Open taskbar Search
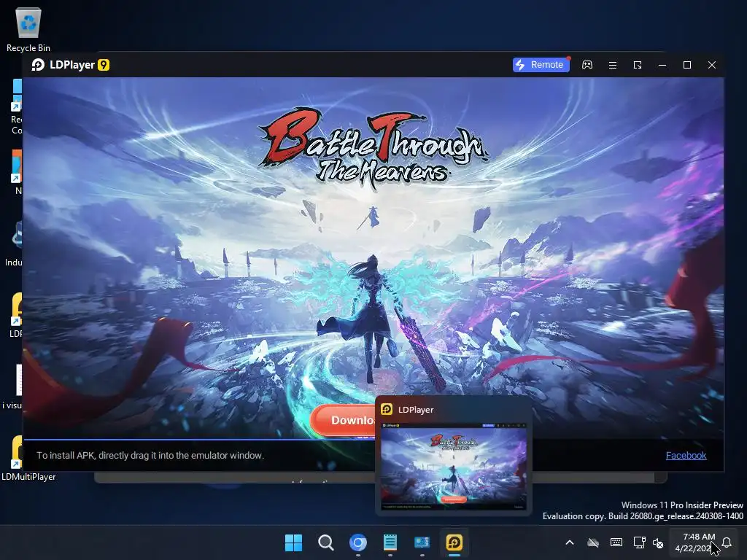 326,542
